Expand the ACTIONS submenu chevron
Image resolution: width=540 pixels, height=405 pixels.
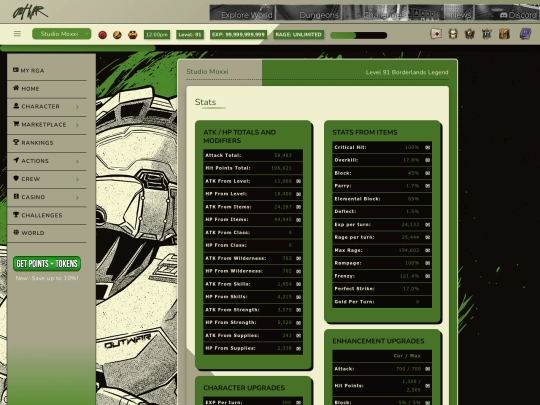click(x=77, y=161)
